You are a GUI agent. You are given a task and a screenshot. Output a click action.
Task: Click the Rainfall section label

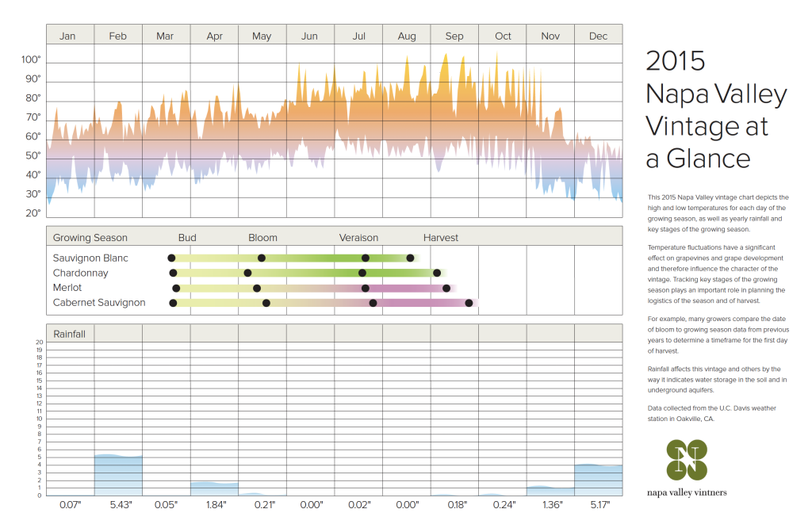[x=69, y=334]
